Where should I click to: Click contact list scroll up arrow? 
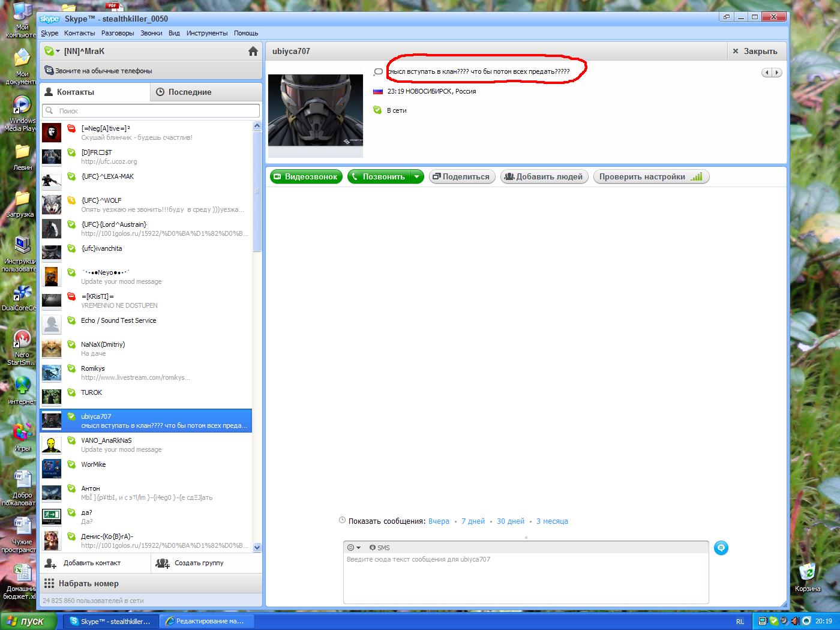pyautogui.click(x=257, y=126)
